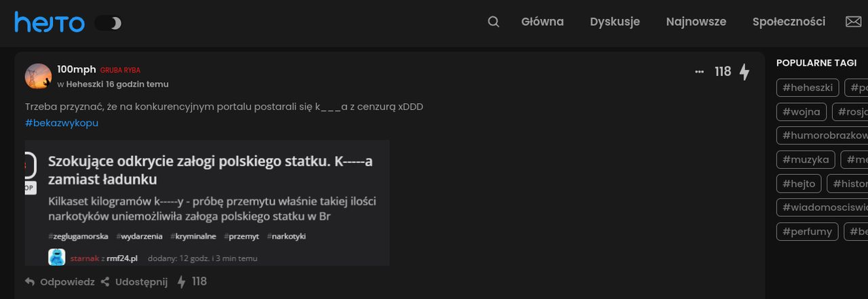868x299 pixels.
Task: Open the Dyskusje section
Action: coord(615,22)
